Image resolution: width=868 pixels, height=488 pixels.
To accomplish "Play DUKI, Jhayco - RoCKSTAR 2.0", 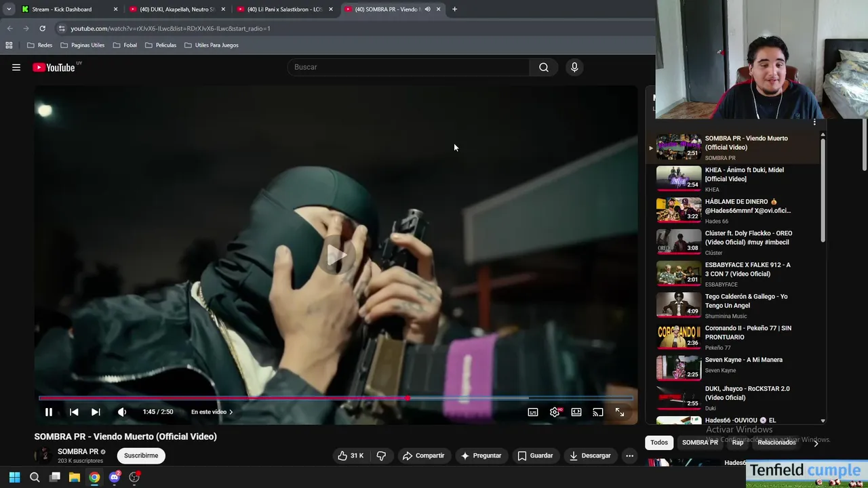I will click(732, 399).
